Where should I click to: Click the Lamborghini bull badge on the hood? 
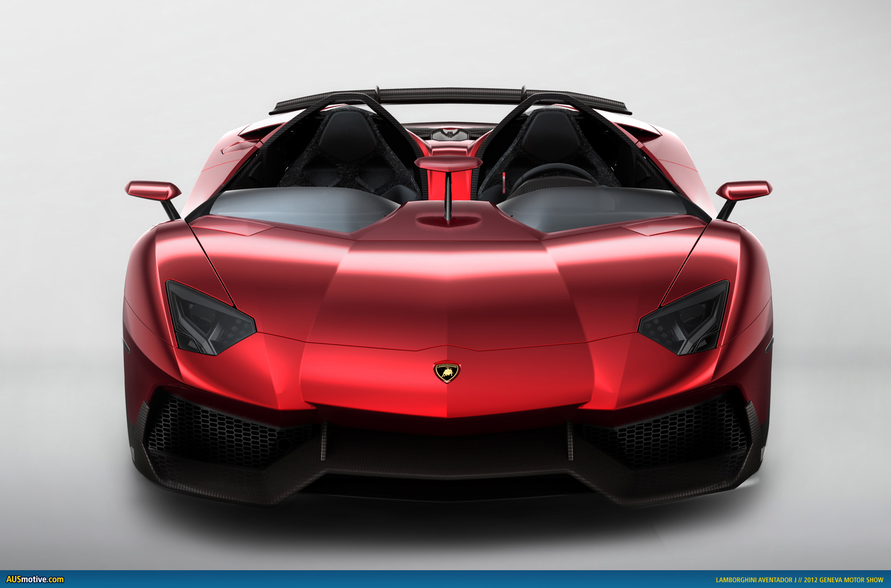(x=446, y=372)
